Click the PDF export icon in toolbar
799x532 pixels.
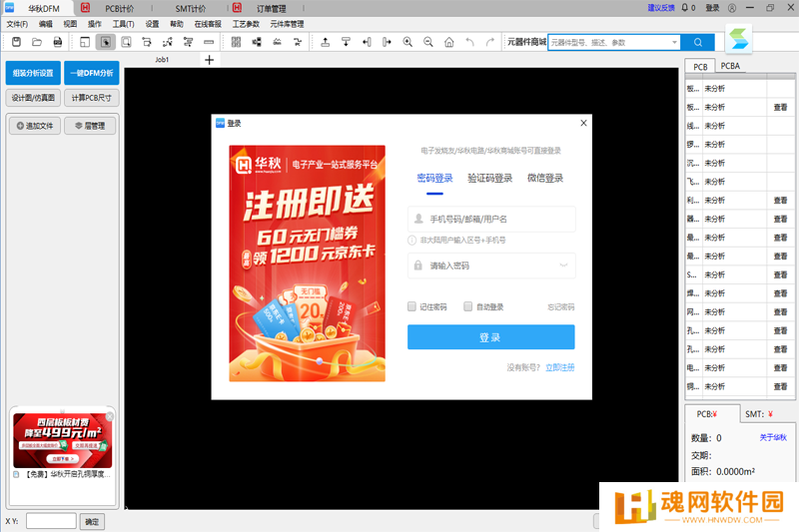point(58,42)
